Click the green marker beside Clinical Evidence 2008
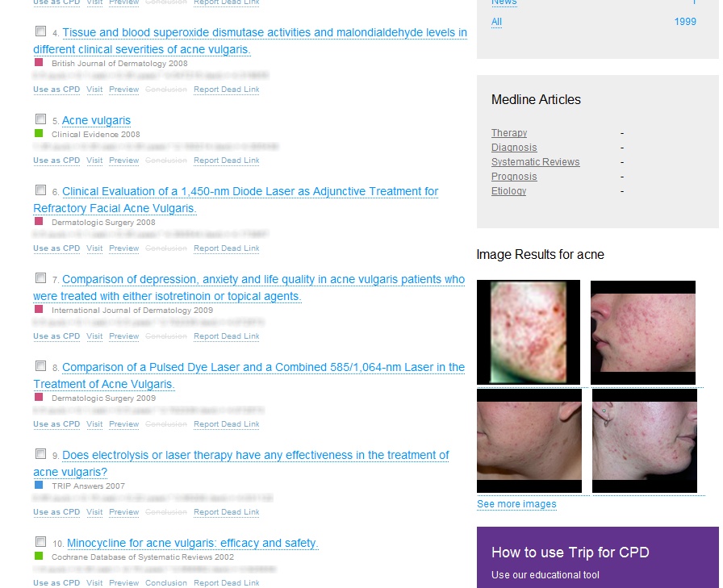Viewport: 723px width, 588px height. point(38,134)
